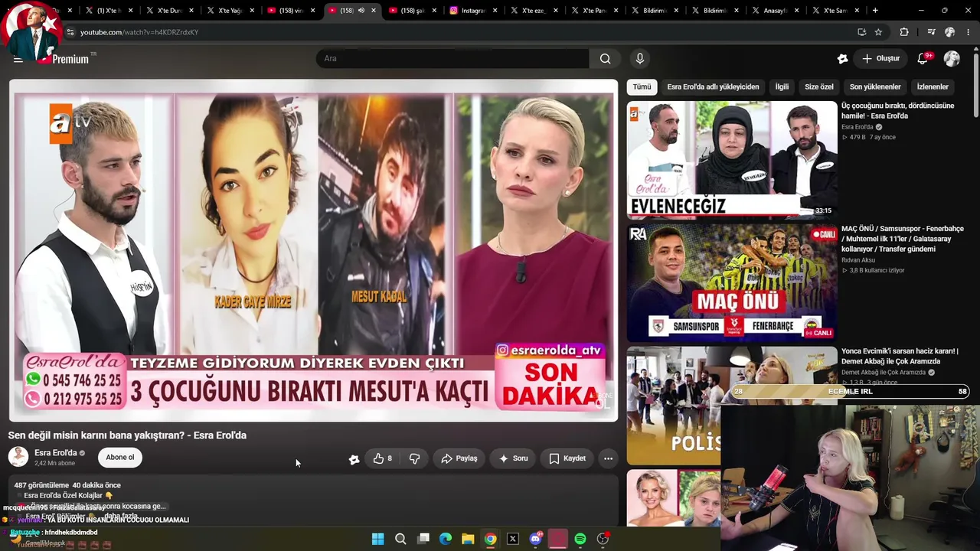Click the Oluştur create button
The height and width of the screenshot is (551, 980).
pyautogui.click(x=880, y=59)
